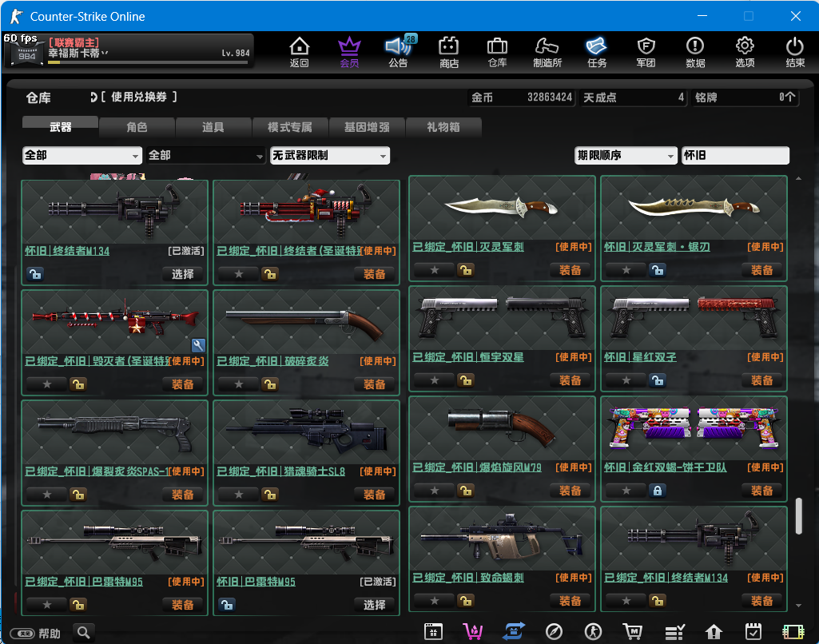Image resolution: width=819 pixels, height=644 pixels.
Task: Open the 模式专属 tab
Action: click(x=290, y=126)
